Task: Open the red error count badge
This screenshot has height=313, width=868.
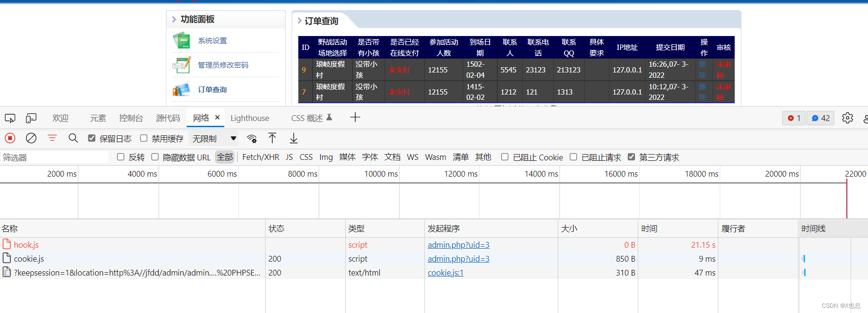Action: 794,118
